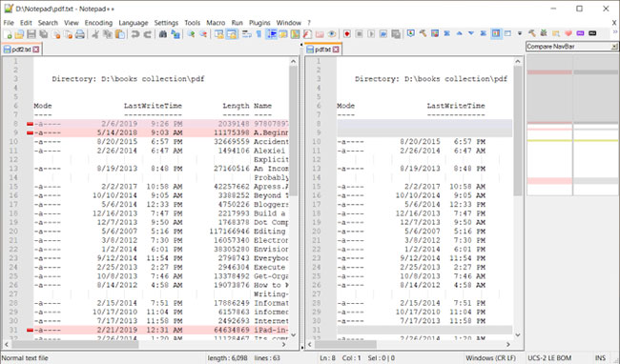Screen dimensions: 620x364
Task: Open Find with the binoculars icon
Action: click(x=163, y=34)
